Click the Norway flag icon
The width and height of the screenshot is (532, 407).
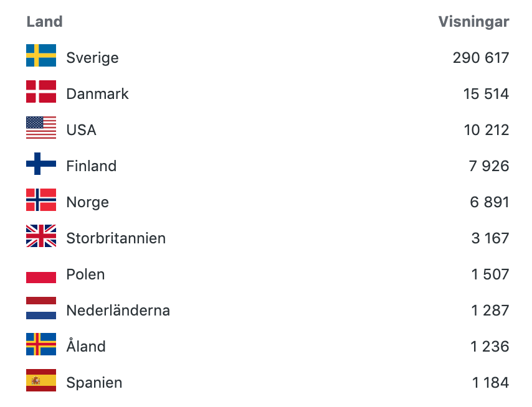click(41, 200)
